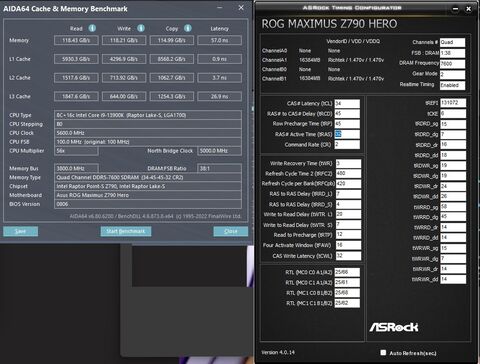Click the CAS# Latency (tCL) field

tap(347, 103)
